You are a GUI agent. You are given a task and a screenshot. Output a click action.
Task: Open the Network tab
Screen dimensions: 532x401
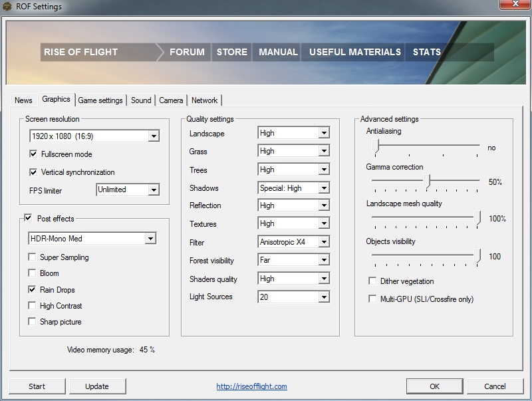(x=205, y=100)
